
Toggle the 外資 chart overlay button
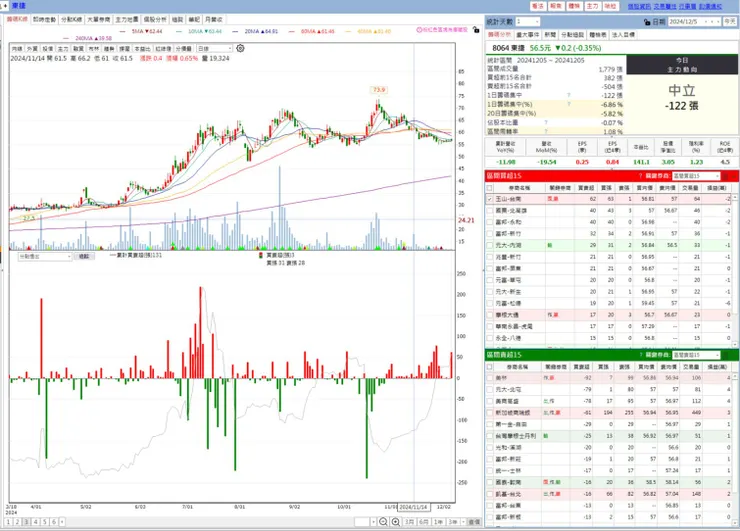(x=32, y=49)
